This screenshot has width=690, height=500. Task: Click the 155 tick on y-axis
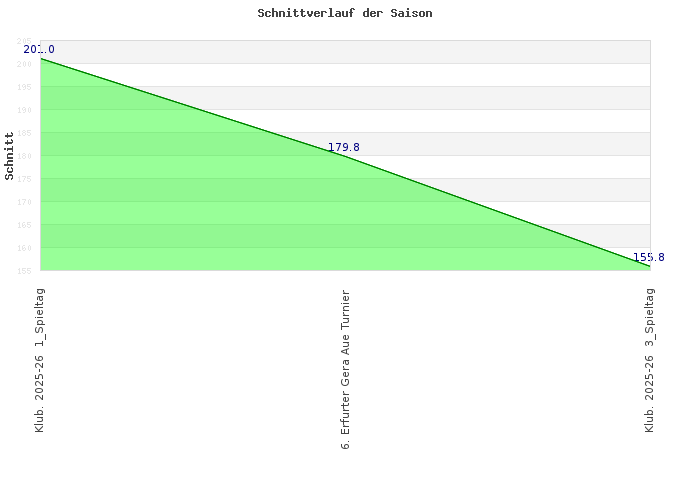25,270
